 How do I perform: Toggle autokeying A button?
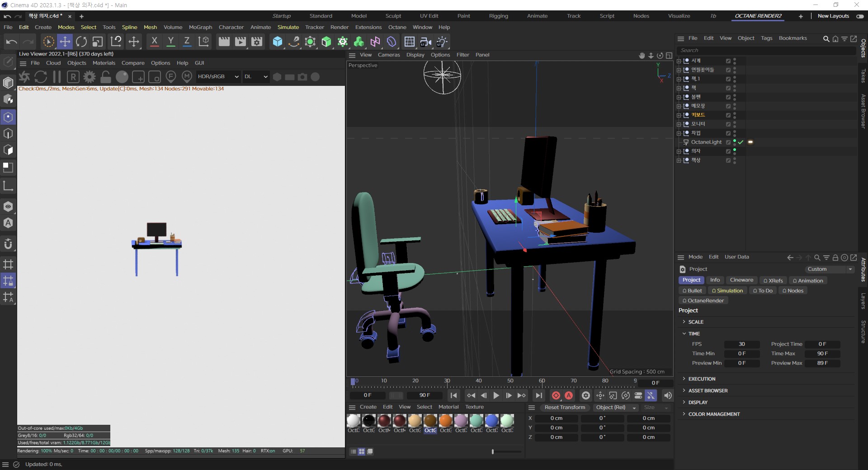569,395
